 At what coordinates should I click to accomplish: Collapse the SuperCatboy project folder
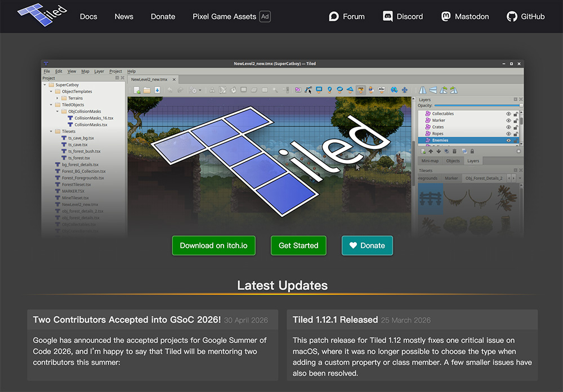(45, 85)
